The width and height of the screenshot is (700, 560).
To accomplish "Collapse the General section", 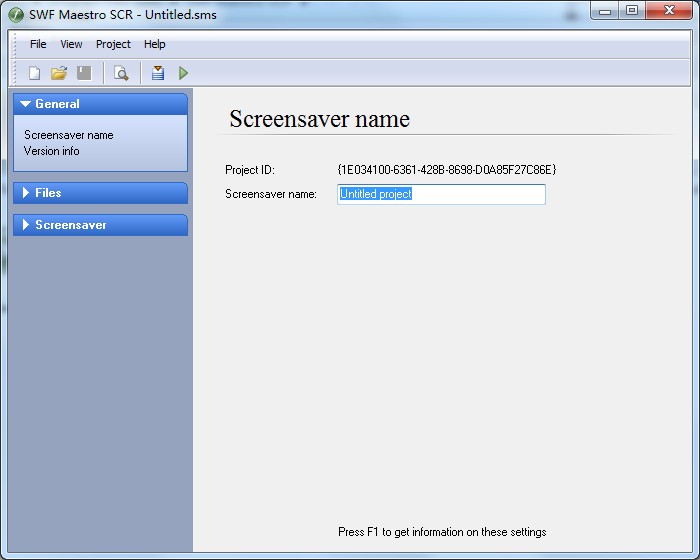I will point(100,104).
